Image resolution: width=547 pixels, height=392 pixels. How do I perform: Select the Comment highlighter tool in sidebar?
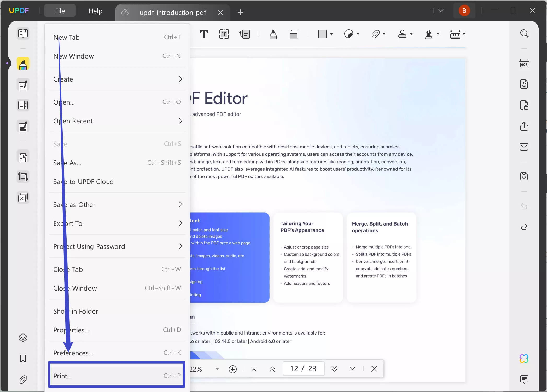tap(23, 64)
